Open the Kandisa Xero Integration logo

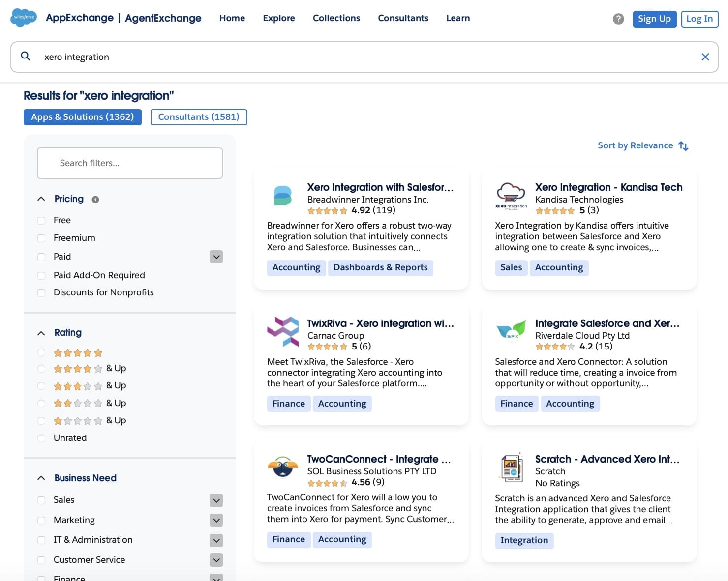511,196
